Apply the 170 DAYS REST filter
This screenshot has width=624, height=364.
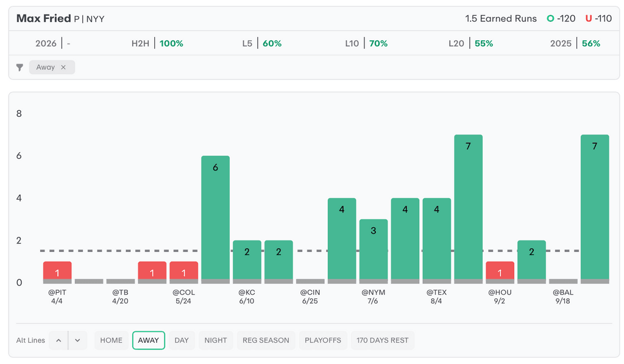[x=382, y=340]
